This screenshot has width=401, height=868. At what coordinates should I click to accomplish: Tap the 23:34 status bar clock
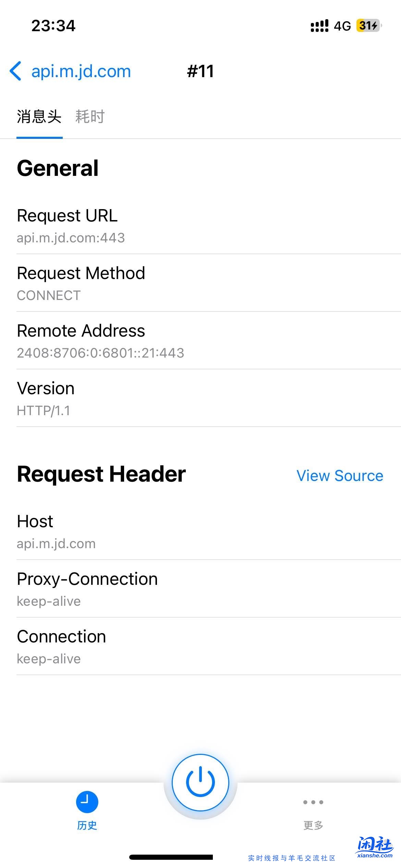(x=53, y=26)
